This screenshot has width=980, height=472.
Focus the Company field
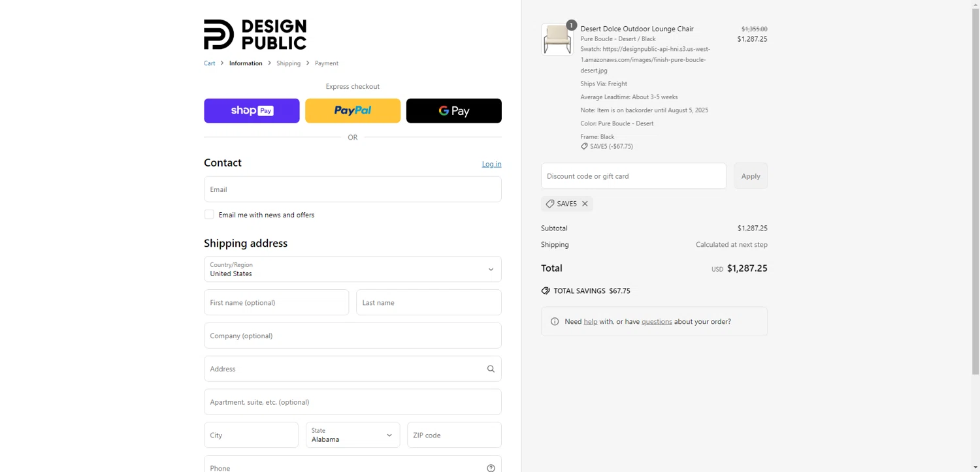click(353, 336)
